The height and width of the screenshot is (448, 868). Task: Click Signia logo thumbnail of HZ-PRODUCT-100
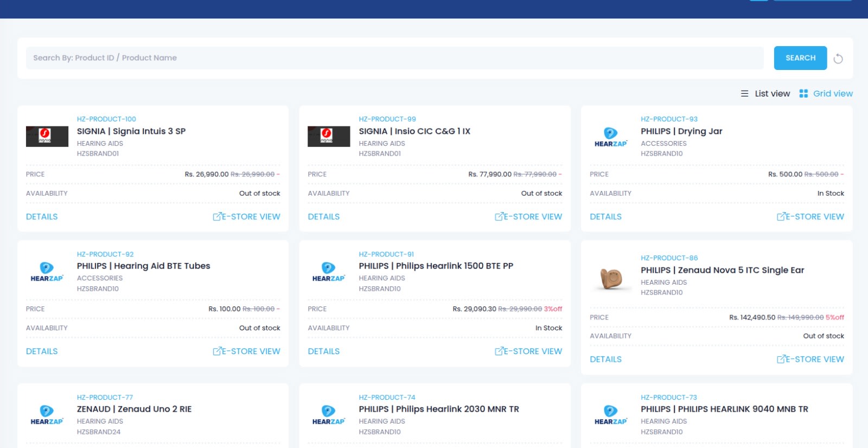[x=47, y=136]
